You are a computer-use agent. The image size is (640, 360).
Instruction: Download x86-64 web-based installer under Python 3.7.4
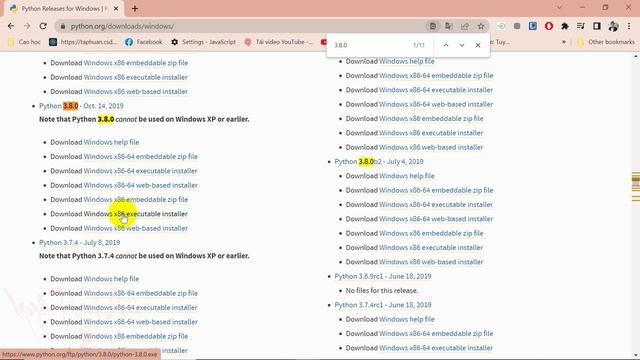click(x=140, y=322)
